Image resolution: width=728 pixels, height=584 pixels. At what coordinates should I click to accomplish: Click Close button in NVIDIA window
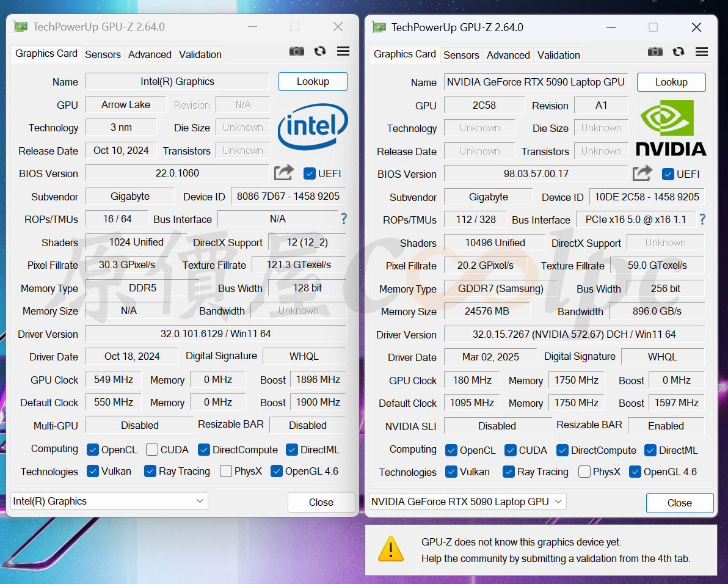point(680,503)
